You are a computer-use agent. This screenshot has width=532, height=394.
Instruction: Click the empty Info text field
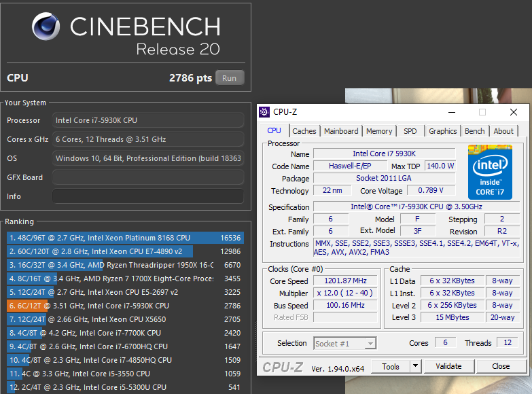(x=147, y=196)
